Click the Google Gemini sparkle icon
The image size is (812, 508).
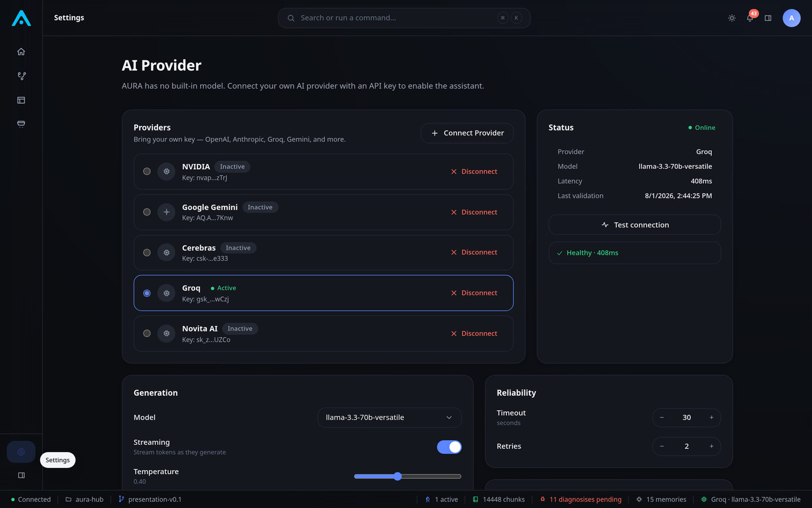pyautogui.click(x=166, y=212)
